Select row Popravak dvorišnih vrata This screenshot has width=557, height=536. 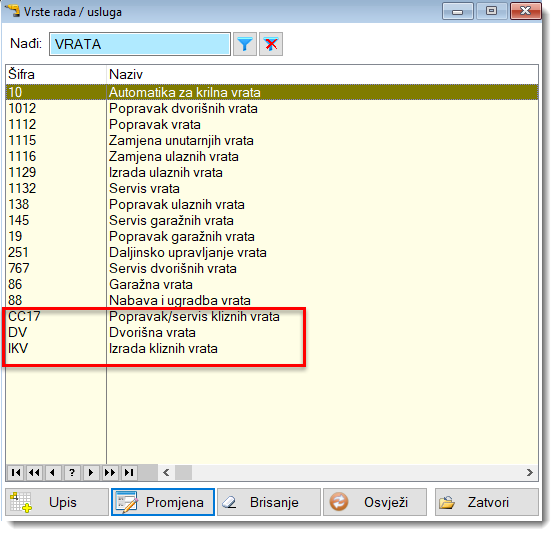(x=272, y=108)
